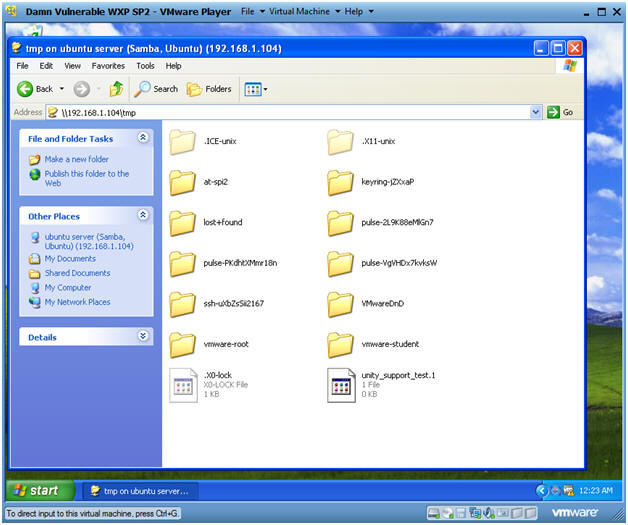Select the vmware-root folder

pos(209,344)
